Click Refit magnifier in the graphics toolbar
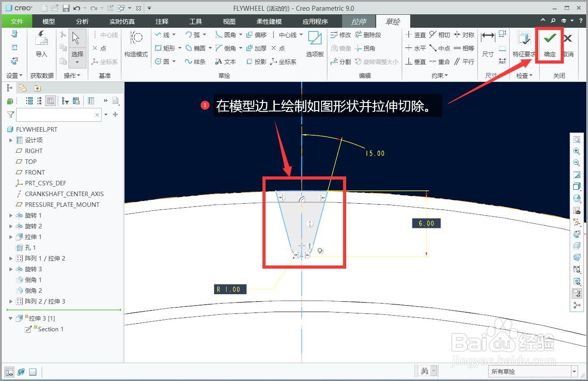Viewport: 588px width, 381px height. [x=577, y=140]
